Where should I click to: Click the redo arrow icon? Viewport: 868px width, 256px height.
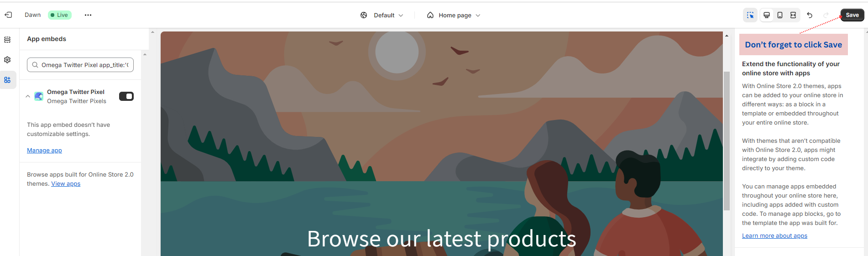tap(826, 15)
